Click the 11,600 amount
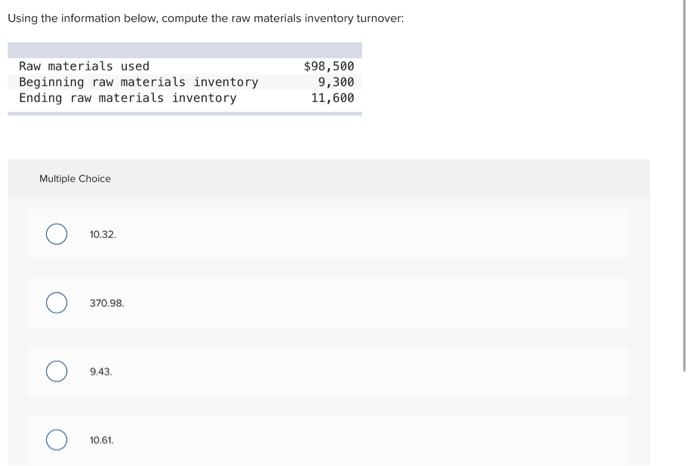 pos(333,98)
